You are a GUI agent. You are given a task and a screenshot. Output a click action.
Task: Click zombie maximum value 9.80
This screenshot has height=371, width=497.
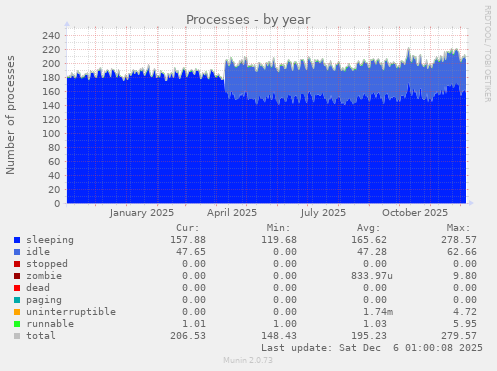click(x=465, y=276)
